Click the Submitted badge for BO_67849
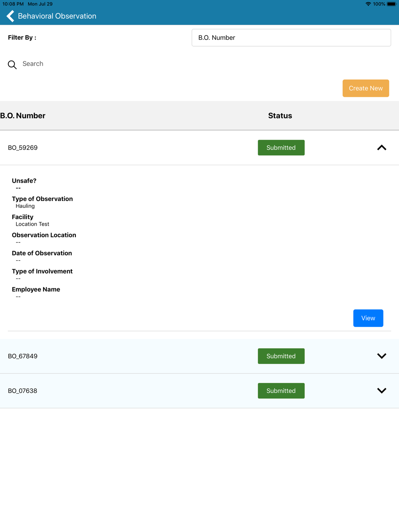 tap(281, 356)
